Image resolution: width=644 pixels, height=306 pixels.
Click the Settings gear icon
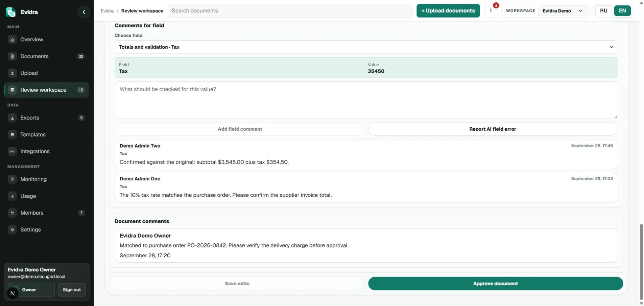[13, 230]
